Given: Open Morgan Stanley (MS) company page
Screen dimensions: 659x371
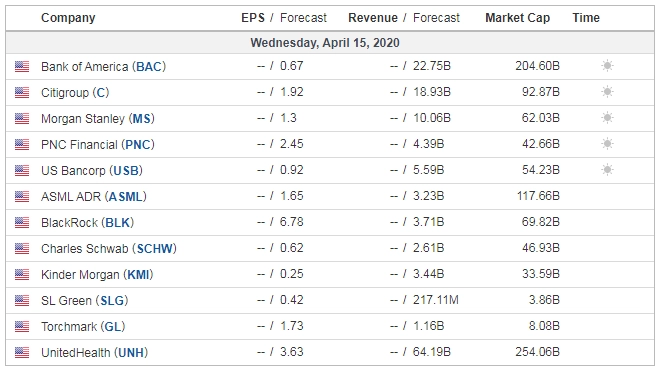Looking at the screenshot, I should [98, 118].
